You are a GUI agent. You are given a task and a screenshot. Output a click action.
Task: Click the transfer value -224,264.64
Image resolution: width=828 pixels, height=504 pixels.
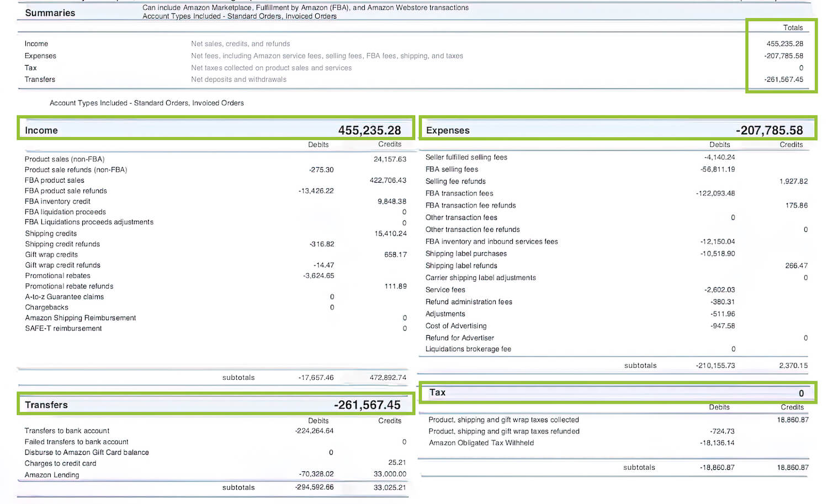315,431
